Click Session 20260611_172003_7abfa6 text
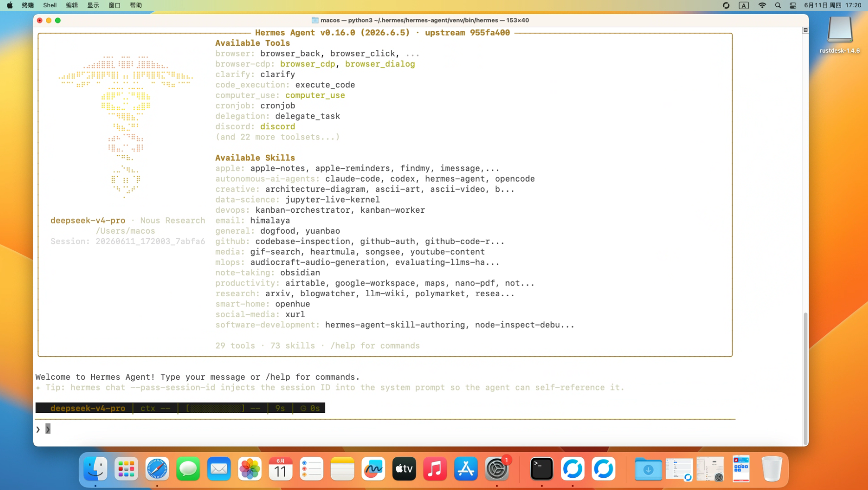This screenshot has height=490, width=868. pyautogui.click(x=128, y=241)
